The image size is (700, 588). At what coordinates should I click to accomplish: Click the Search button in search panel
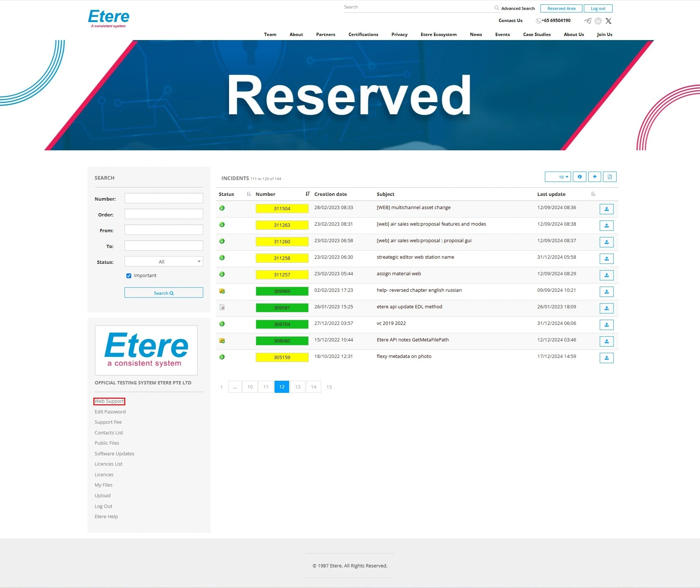pyautogui.click(x=164, y=293)
